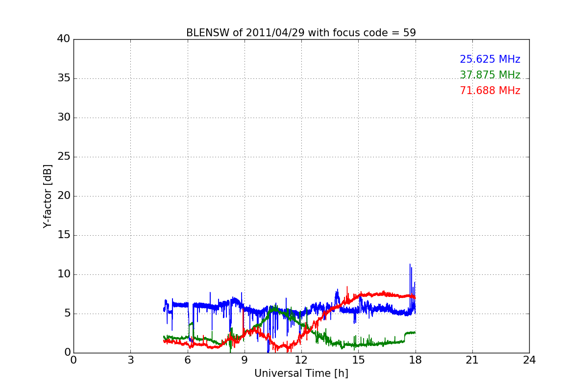Select the 37.875 MHz legend label
This screenshot has width=588, height=392.
click(x=490, y=75)
